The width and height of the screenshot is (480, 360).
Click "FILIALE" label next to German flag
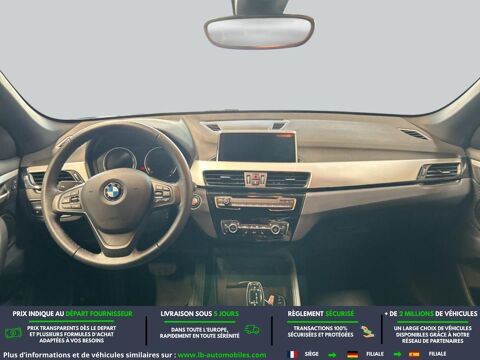[375, 354]
